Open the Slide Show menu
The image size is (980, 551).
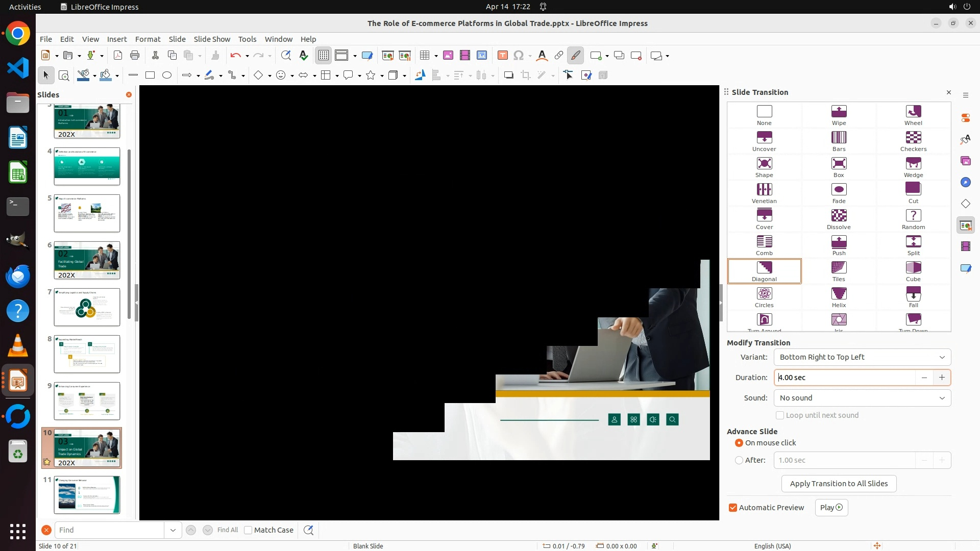click(212, 39)
